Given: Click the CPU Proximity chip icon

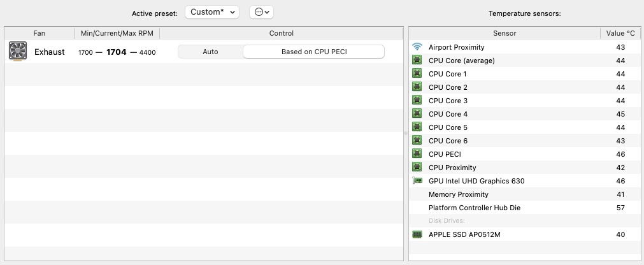Looking at the screenshot, I should tap(417, 168).
